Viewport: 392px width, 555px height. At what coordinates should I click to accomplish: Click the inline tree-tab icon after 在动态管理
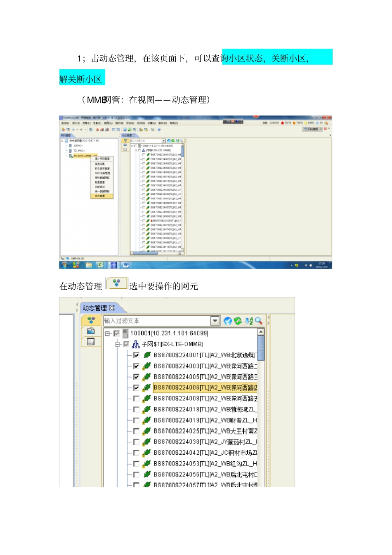116,283
